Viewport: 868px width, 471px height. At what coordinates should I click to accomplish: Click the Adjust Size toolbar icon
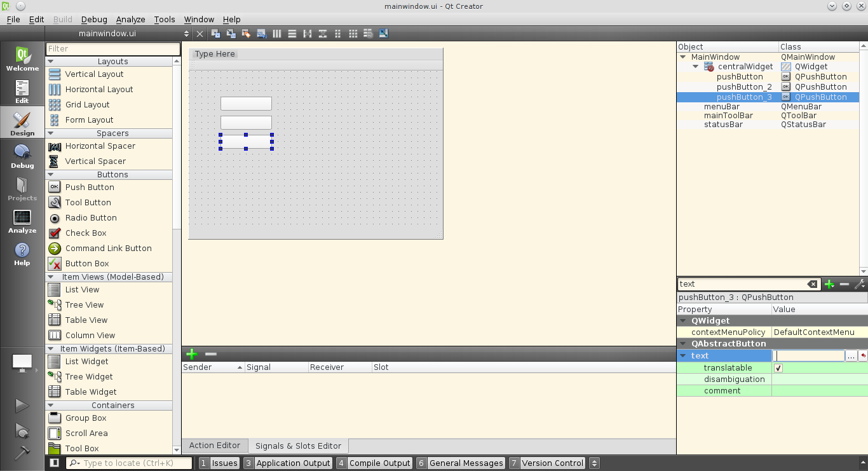[x=383, y=34]
